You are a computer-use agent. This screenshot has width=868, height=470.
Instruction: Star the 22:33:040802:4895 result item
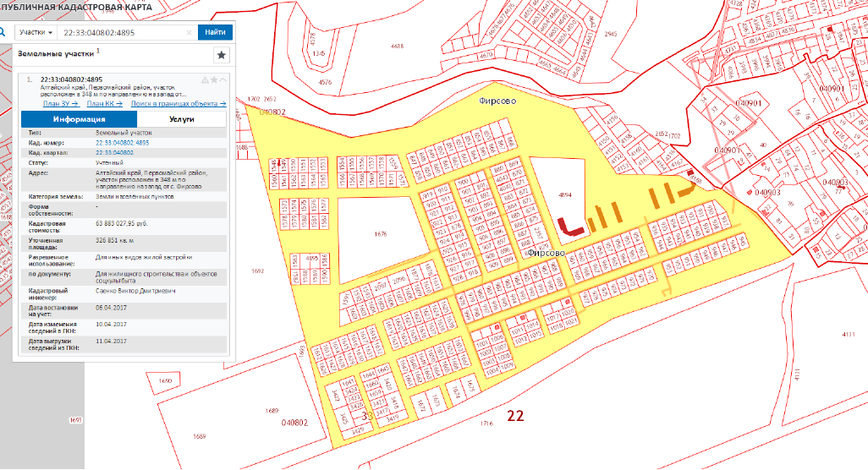click(214, 80)
